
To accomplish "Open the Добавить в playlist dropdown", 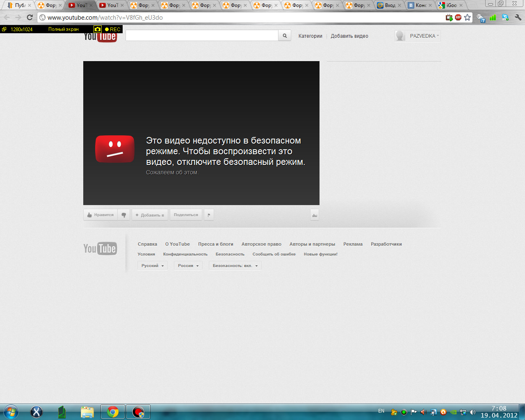I will 150,215.
